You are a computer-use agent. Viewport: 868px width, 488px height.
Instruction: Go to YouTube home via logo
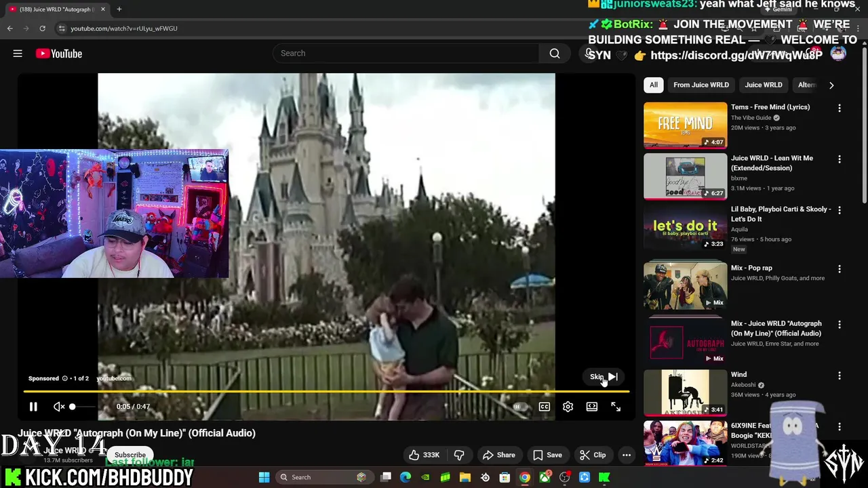tap(59, 54)
